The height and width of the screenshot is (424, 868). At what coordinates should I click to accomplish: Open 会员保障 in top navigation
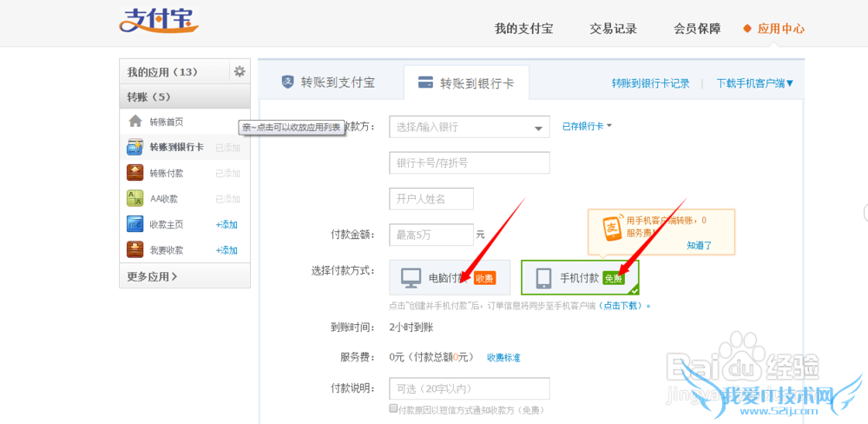[x=697, y=29]
